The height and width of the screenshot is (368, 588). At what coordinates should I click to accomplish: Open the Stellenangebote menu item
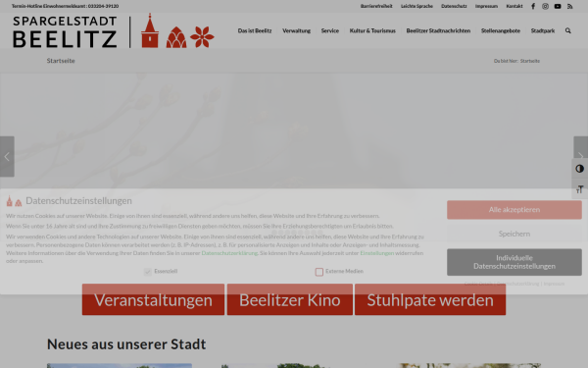click(x=501, y=30)
